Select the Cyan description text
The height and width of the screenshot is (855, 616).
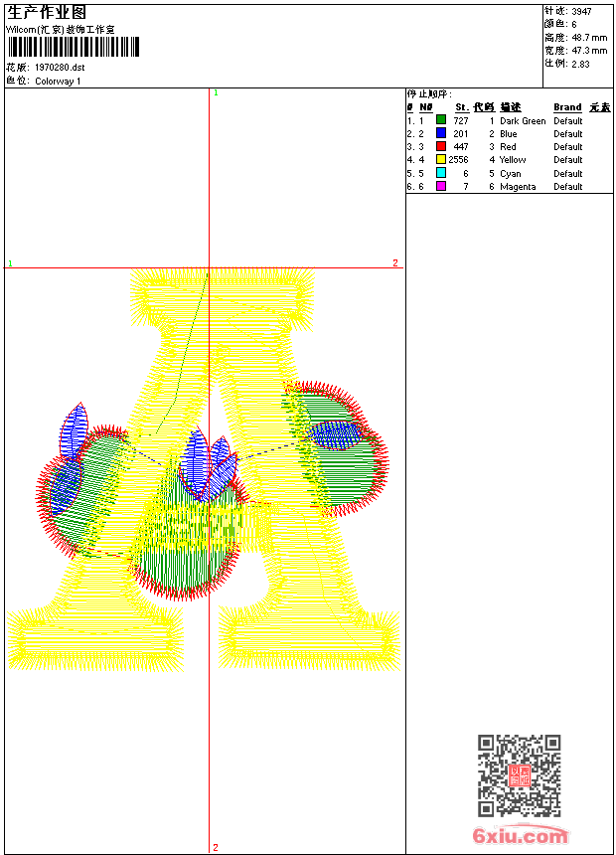[x=511, y=174]
